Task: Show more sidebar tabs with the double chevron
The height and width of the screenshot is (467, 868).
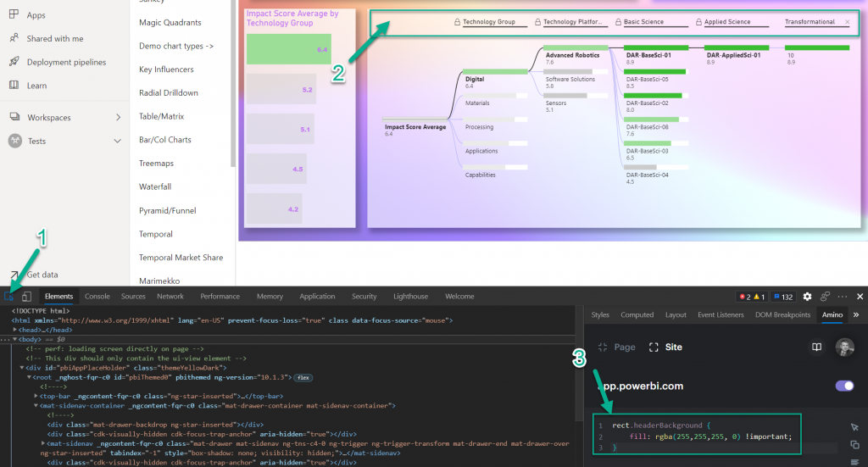Action: (856, 314)
